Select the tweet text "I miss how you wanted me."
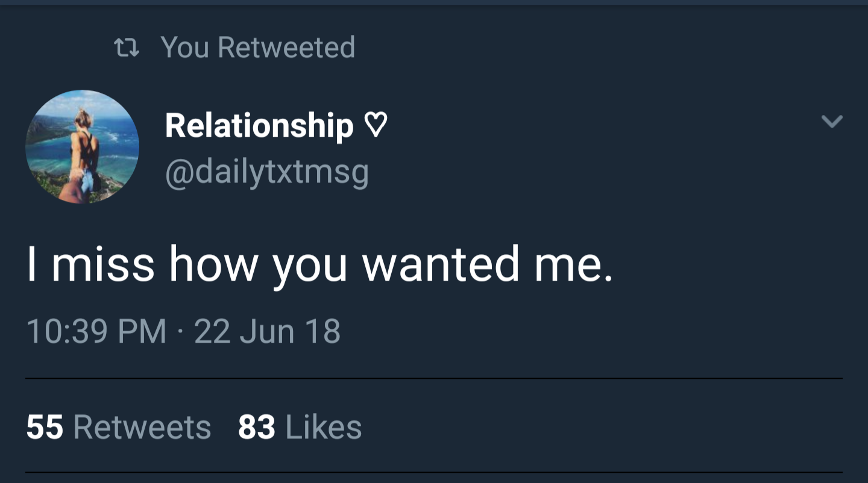Image resolution: width=868 pixels, height=483 pixels. [319, 265]
